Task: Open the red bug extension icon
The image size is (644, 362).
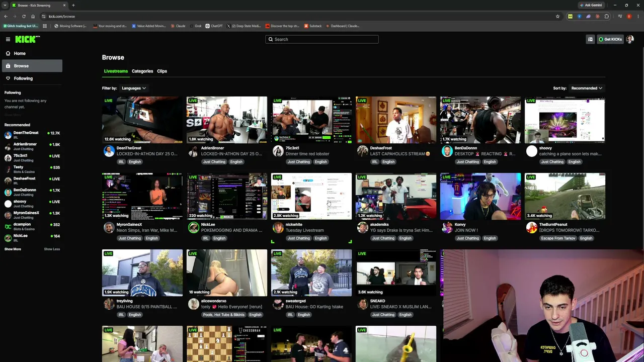Action: (x=597, y=17)
